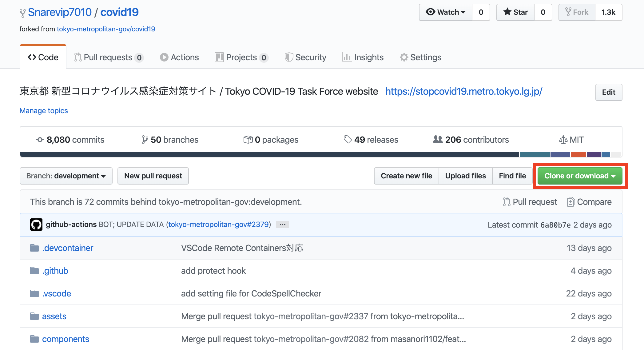Click Upload files button
Image resolution: width=644 pixels, height=350 pixels.
[466, 176]
